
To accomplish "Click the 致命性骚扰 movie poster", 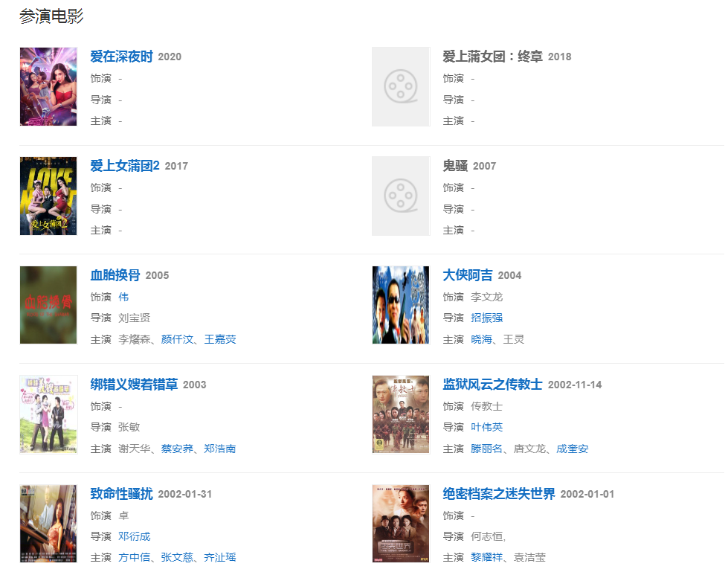I will (x=48, y=524).
